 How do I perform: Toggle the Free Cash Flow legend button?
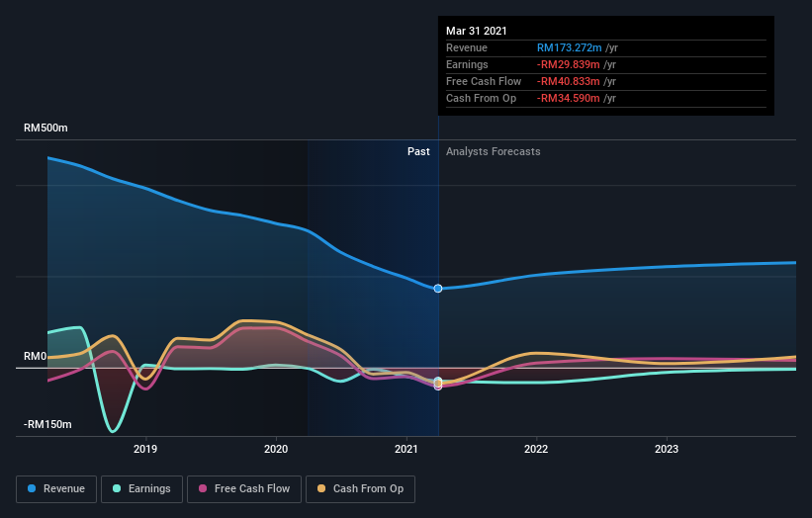(244, 489)
